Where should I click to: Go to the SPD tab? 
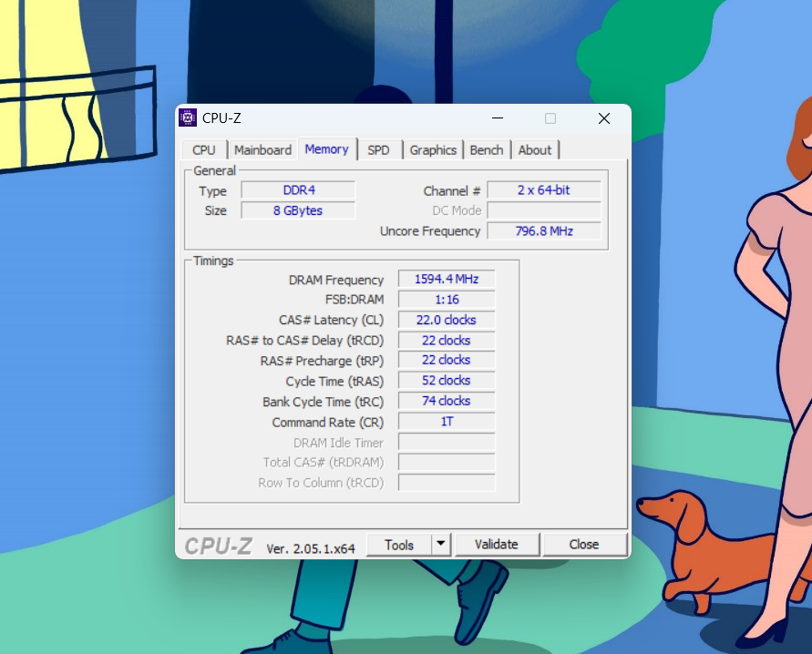click(x=378, y=150)
